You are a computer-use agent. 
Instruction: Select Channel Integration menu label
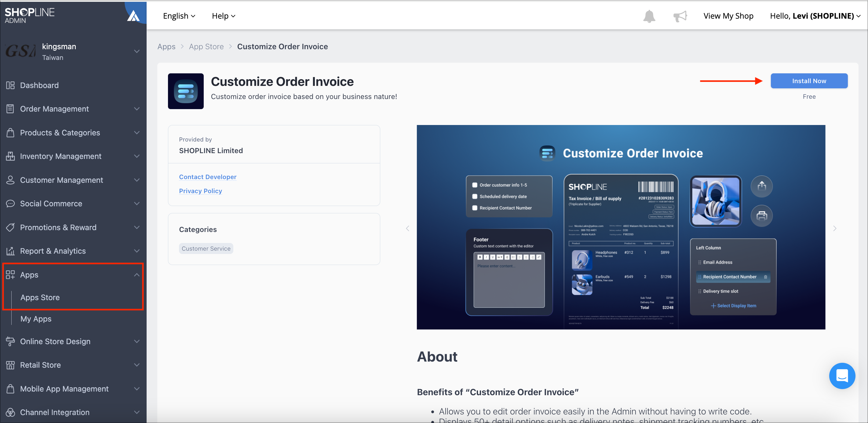(x=55, y=412)
